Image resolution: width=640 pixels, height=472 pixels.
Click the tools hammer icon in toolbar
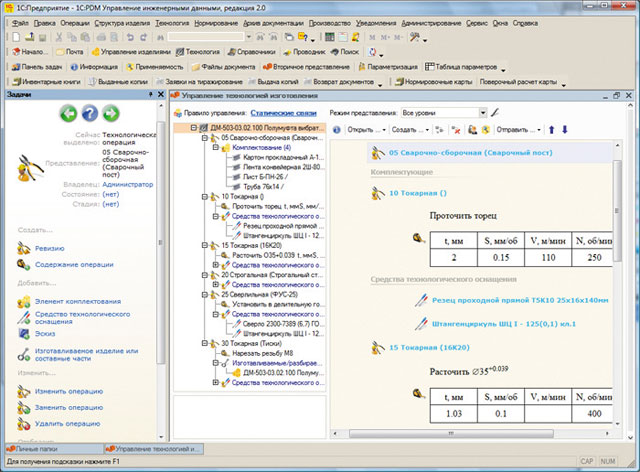[415, 37]
